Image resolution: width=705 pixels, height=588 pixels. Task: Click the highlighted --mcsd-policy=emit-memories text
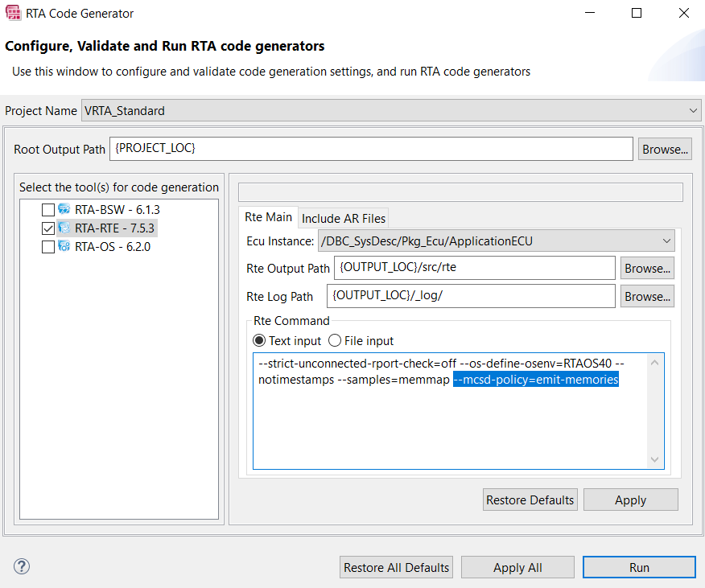[535, 380]
